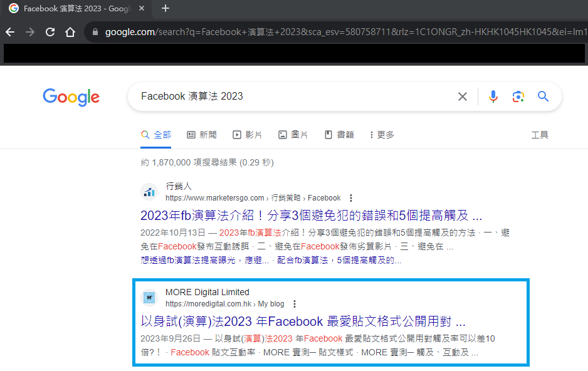Click the 約 1,870,000 項搜尋結果 count text

click(207, 163)
